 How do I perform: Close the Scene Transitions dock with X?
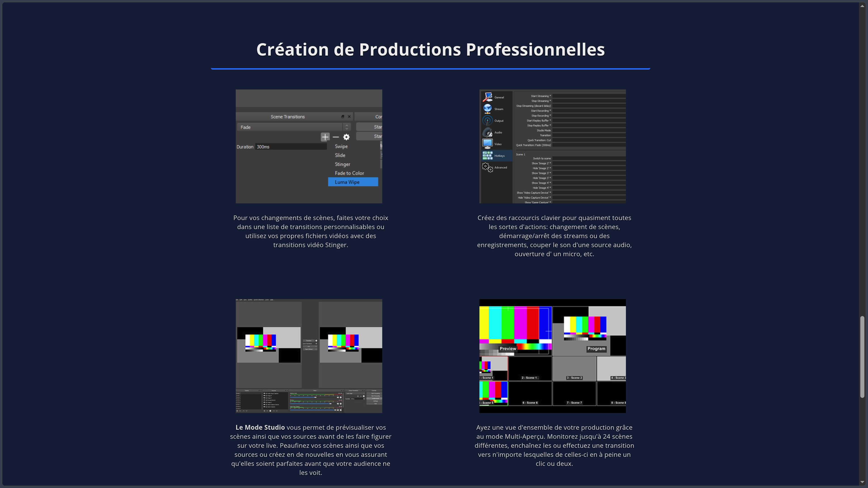point(349,117)
